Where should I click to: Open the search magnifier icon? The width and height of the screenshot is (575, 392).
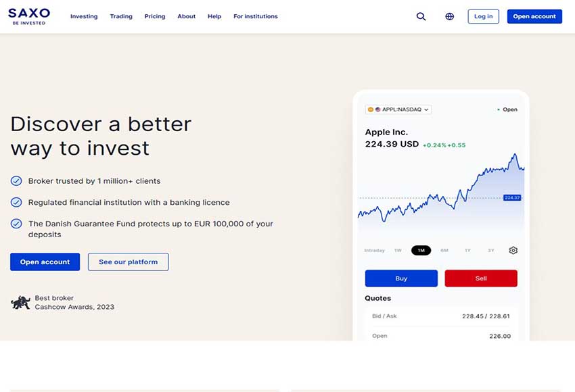pos(421,16)
